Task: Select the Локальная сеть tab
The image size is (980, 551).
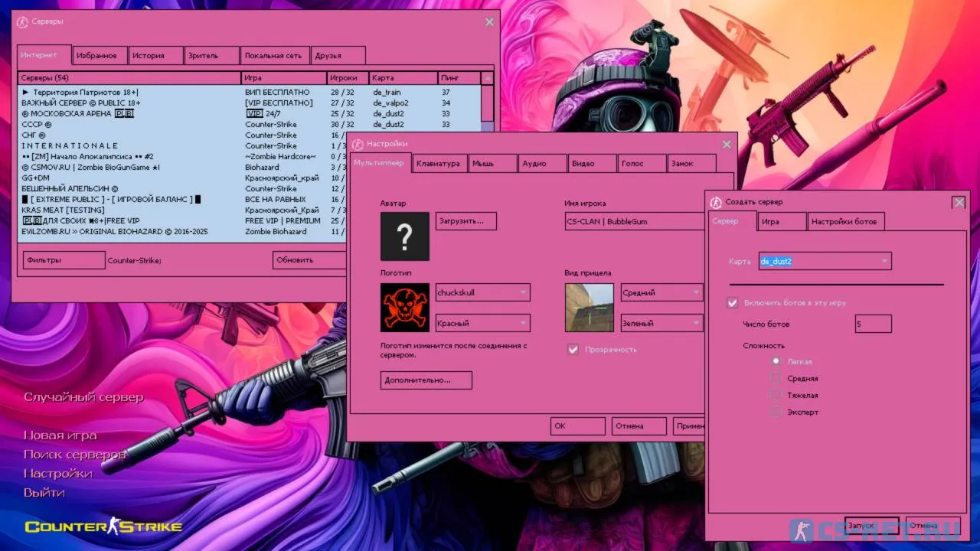Action: coord(276,55)
